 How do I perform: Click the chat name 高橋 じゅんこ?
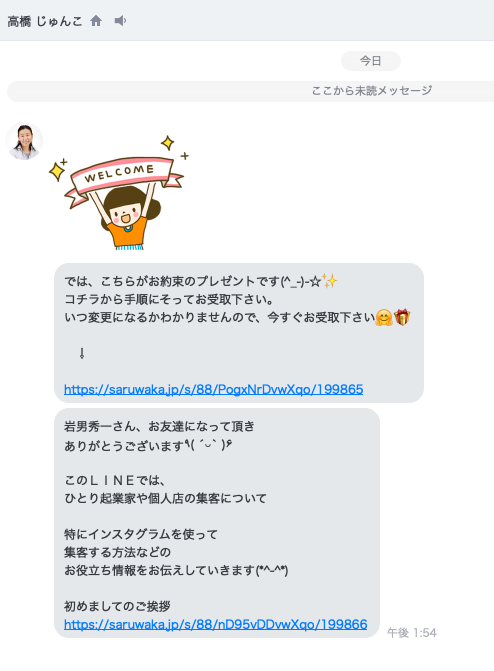pyautogui.click(x=45, y=21)
